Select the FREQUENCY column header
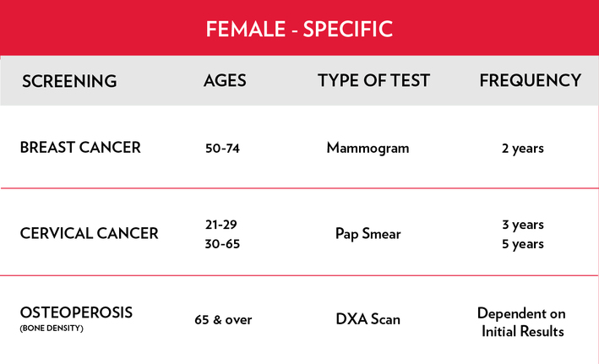The image size is (599, 364). click(531, 81)
